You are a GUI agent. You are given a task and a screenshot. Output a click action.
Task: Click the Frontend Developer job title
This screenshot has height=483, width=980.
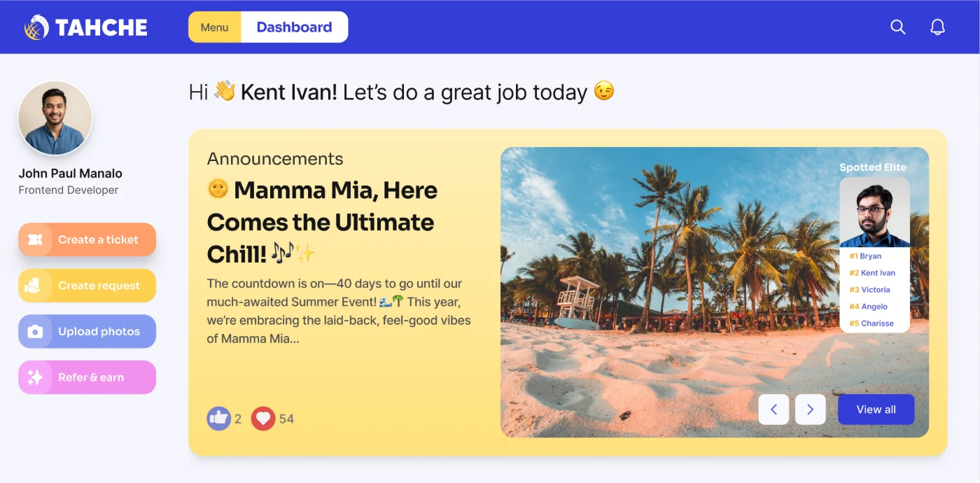click(69, 190)
